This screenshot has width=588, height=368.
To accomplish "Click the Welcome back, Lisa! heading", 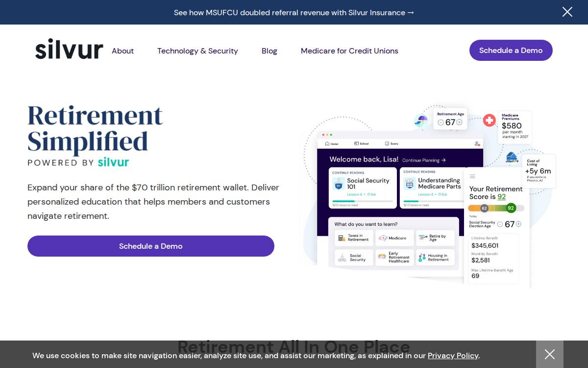I will [364, 159].
